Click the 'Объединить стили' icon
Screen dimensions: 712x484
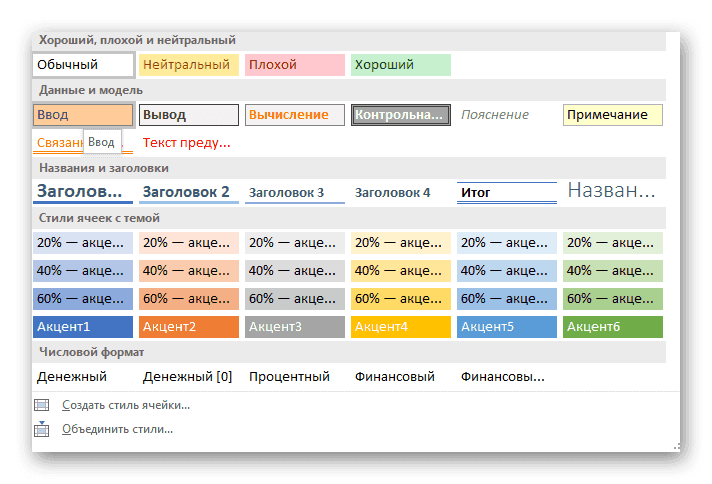(x=42, y=429)
